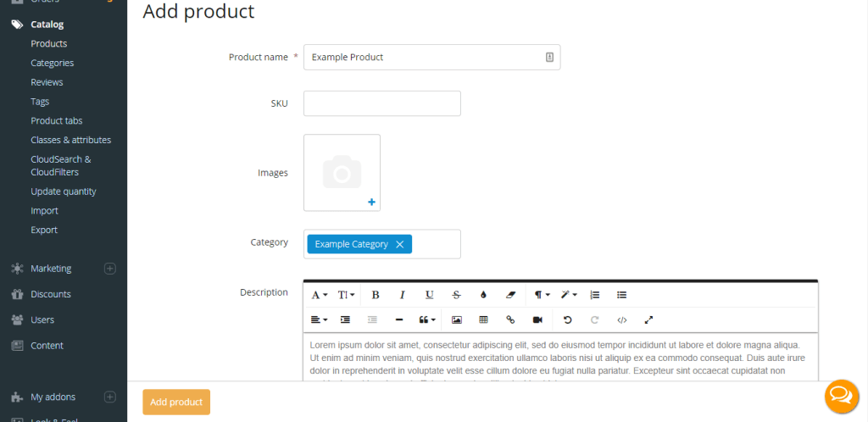Click in the description text area
Image resolution: width=868 pixels, height=422 pixels.
(560, 358)
